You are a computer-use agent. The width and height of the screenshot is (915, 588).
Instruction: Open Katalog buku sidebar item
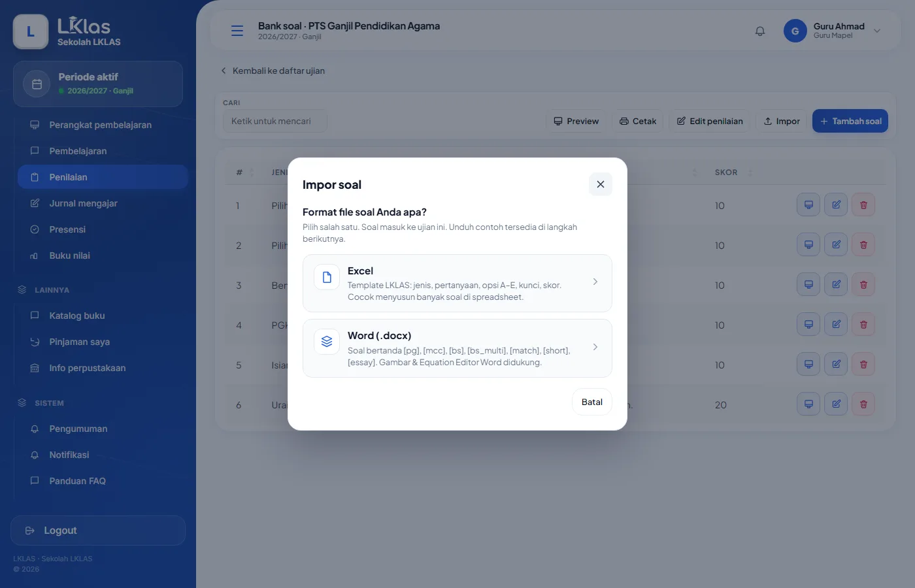point(103,316)
